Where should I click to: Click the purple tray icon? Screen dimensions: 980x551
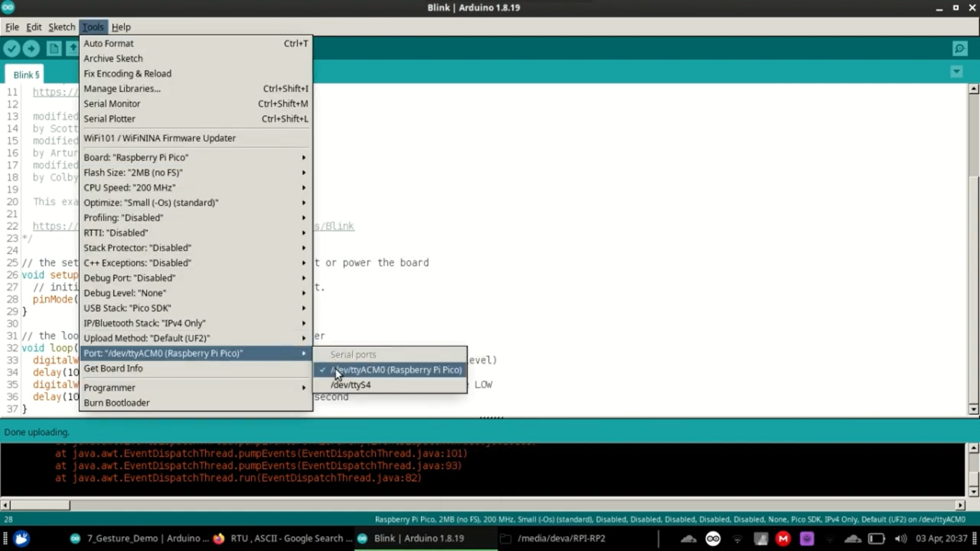tap(807, 539)
